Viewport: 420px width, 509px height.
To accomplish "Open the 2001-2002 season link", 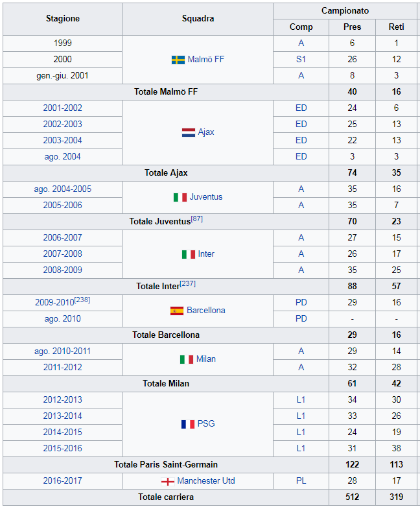I will tap(63, 108).
